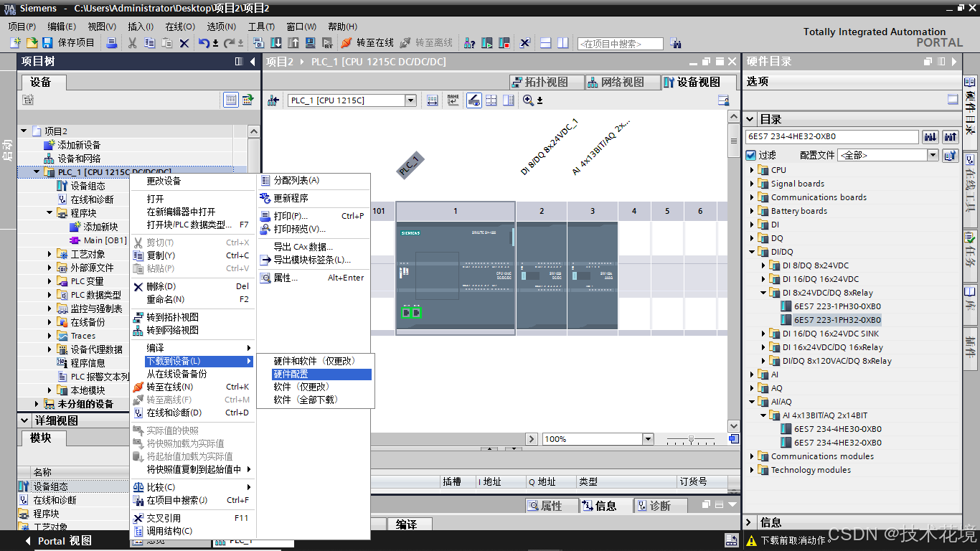Start simulation from the toolbar icon
Viewport: 980px width, 551px height.
[311, 43]
